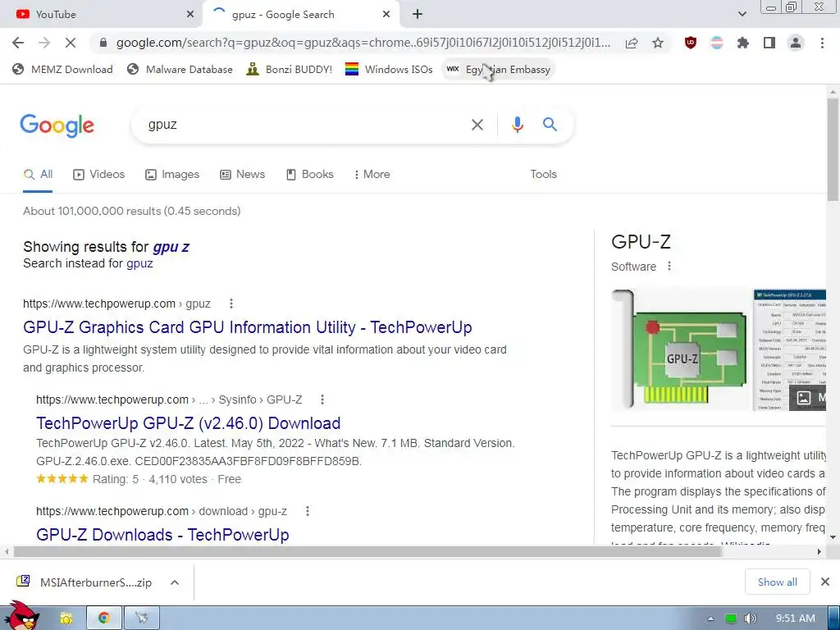Clear the search query with X
Image resolution: width=840 pixels, height=630 pixels.
tap(477, 125)
